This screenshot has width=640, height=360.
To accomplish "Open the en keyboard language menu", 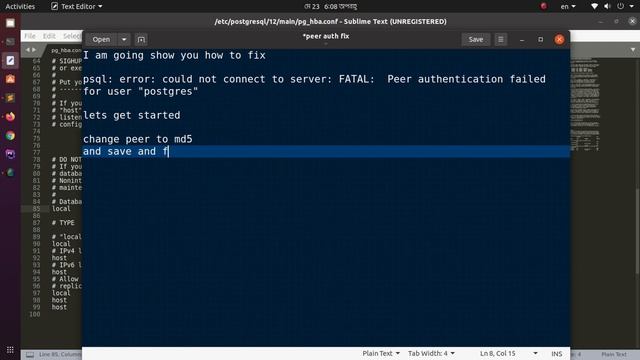I will click(568, 7).
